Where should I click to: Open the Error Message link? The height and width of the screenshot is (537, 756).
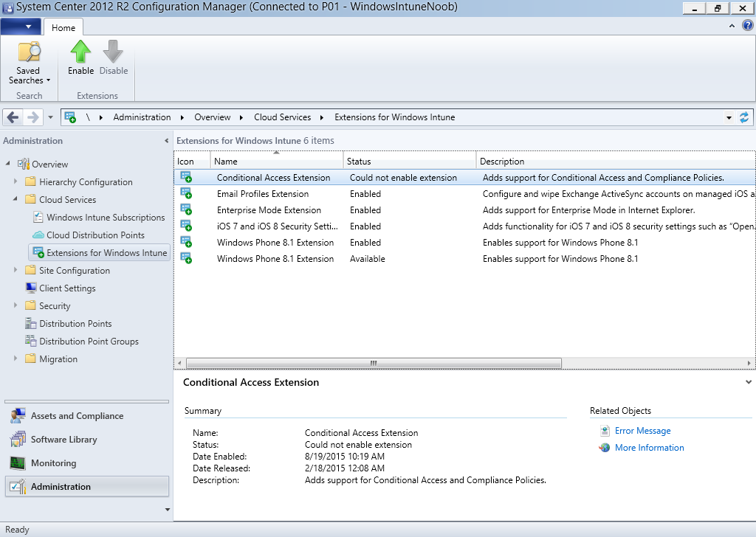click(x=643, y=431)
